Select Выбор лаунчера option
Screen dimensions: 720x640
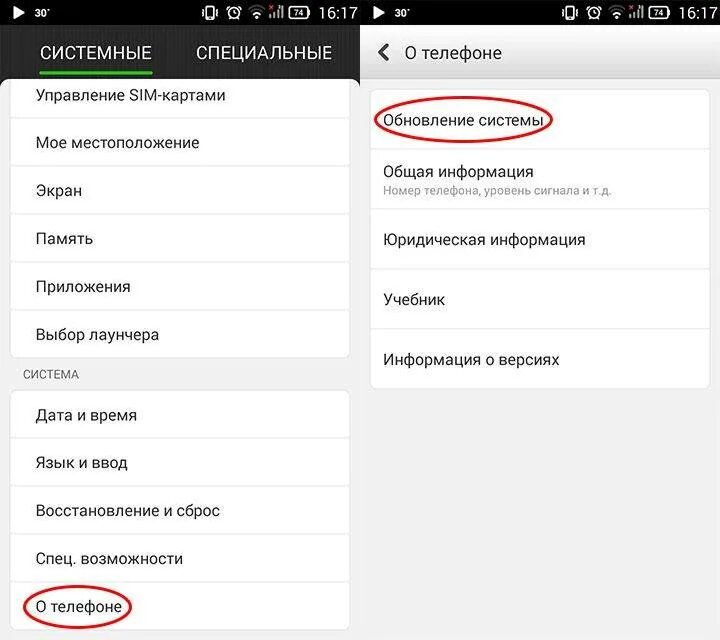(180, 335)
